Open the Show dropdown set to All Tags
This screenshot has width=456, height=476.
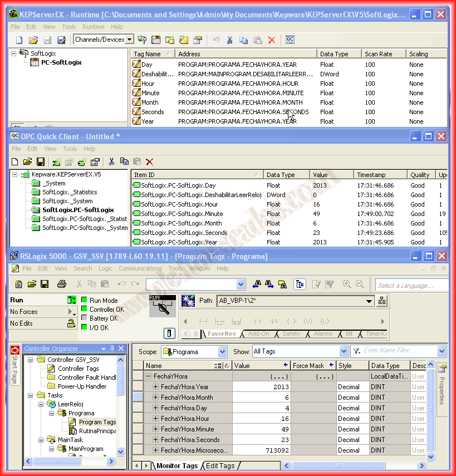pos(344,352)
